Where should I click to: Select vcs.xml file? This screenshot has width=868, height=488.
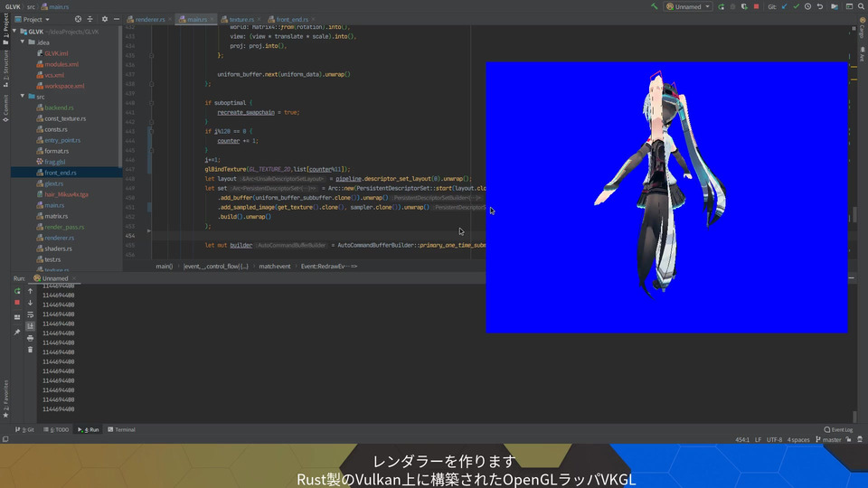point(54,75)
